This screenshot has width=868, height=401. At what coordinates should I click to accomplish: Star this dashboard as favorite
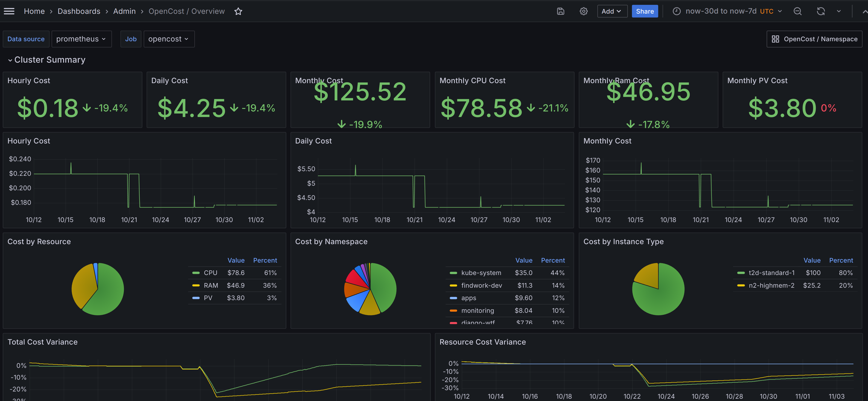pyautogui.click(x=238, y=12)
